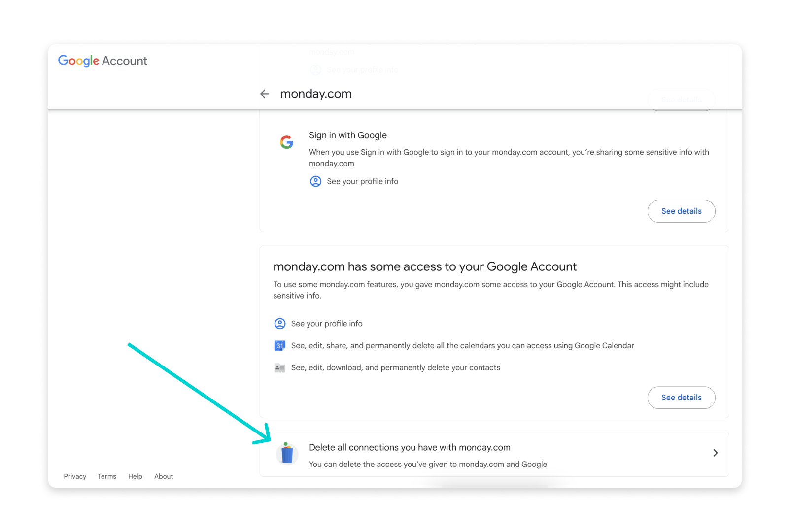Screen dimensions: 790x532
Task: Go back using the left arrow
Action: 265,94
